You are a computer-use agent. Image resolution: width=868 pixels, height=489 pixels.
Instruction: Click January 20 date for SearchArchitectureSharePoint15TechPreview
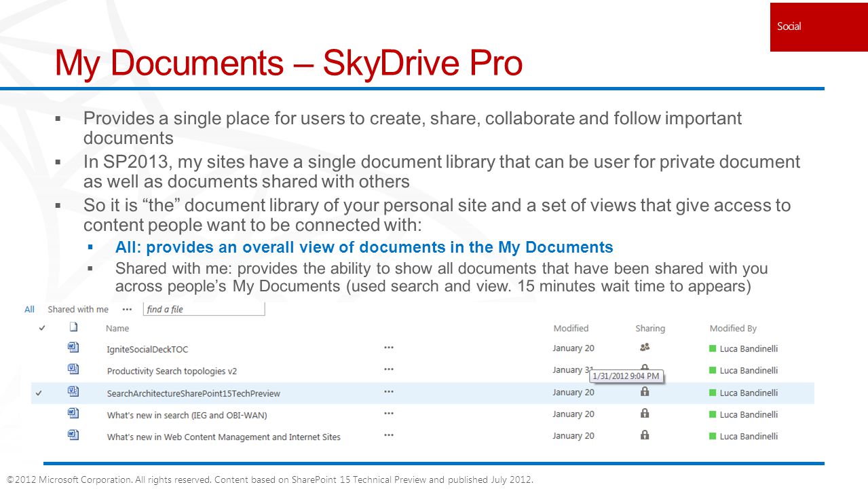pyautogui.click(x=573, y=392)
